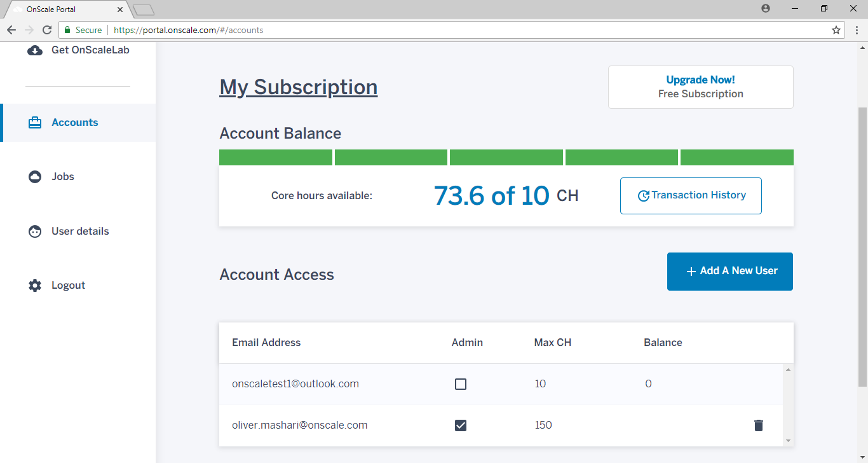Click user table scroll up arrow

(788, 370)
